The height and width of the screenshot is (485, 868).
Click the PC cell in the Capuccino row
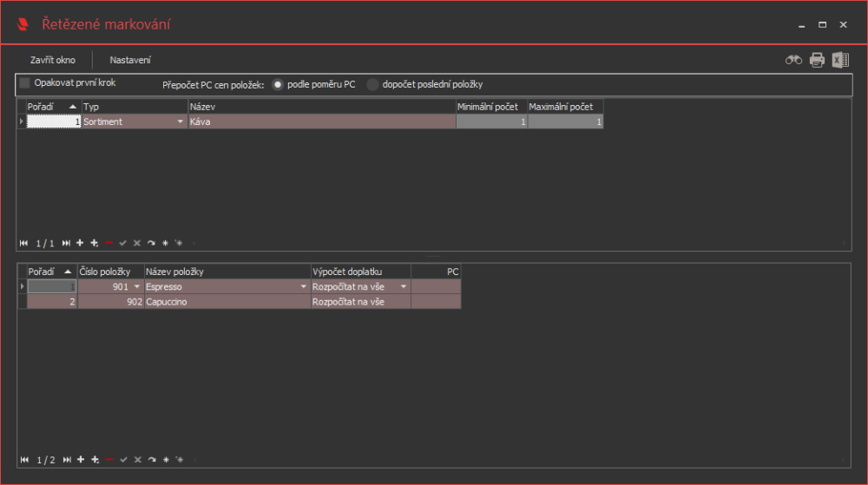437,302
